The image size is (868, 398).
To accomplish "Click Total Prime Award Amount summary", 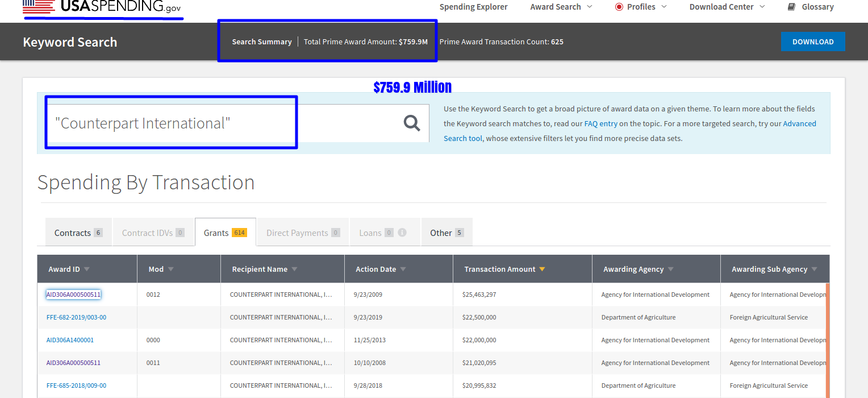I will pyautogui.click(x=366, y=42).
